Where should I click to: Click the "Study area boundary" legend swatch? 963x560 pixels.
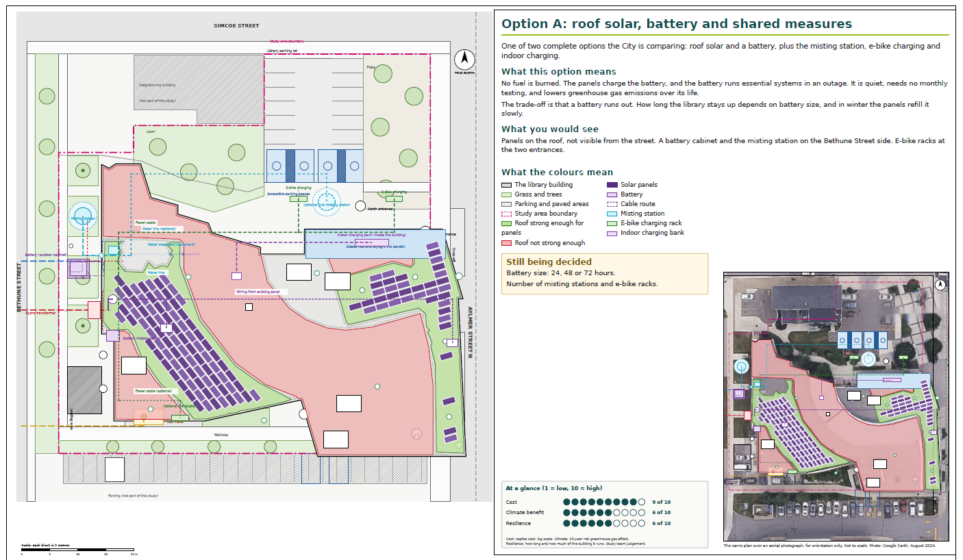507,214
